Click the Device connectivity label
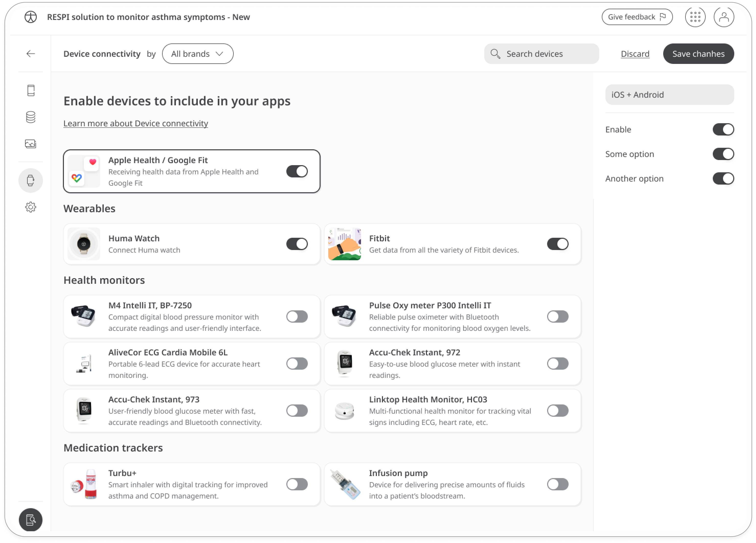756x543 pixels. click(x=102, y=54)
